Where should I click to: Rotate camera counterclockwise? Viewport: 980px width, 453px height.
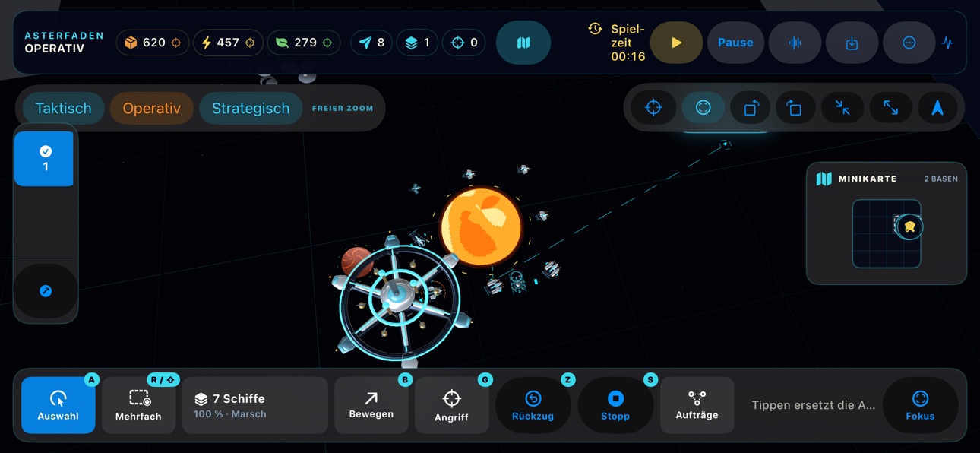[x=750, y=108]
